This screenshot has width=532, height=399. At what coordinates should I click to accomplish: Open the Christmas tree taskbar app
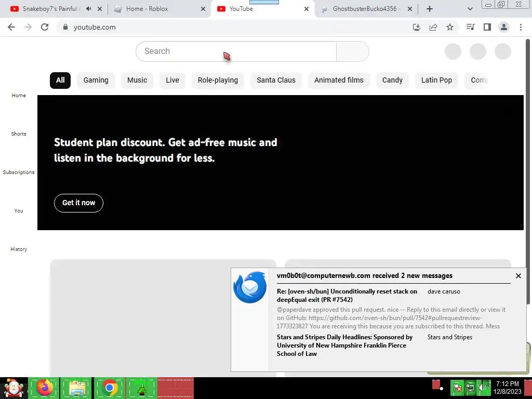point(141,388)
